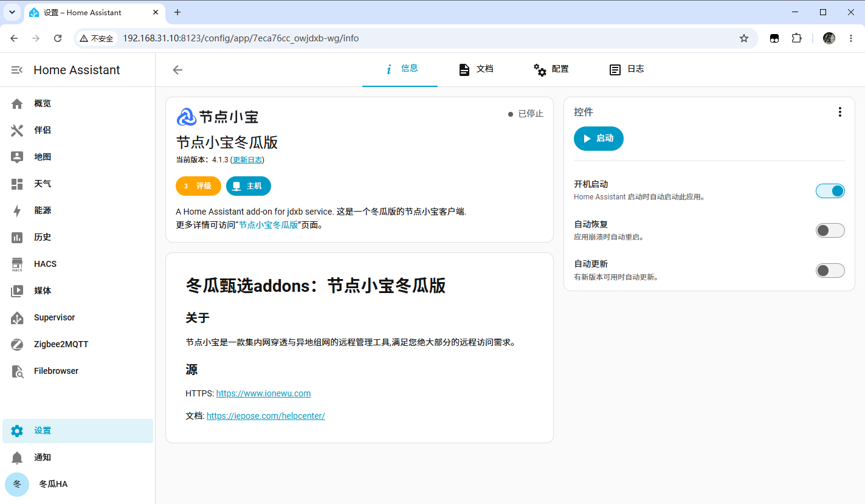Open the https://www.ionewu.com link
Viewport: 865px width, 504px height.
(x=263, y=393)
